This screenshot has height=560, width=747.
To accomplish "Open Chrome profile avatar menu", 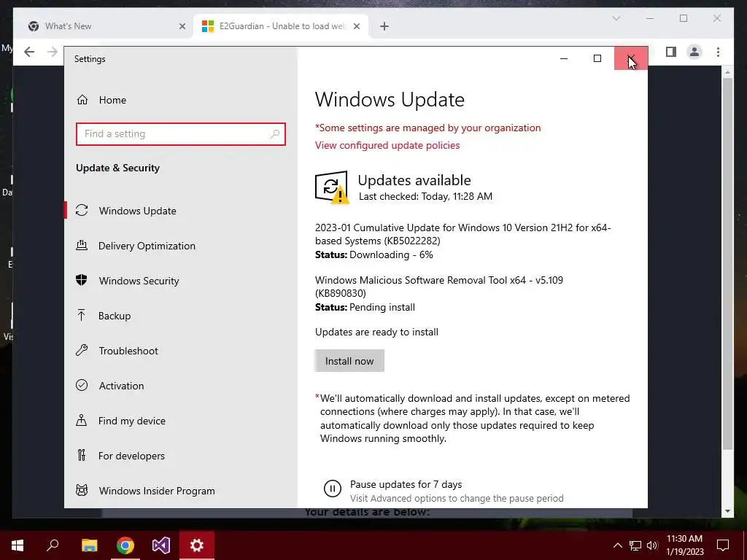I will [694, 52].
